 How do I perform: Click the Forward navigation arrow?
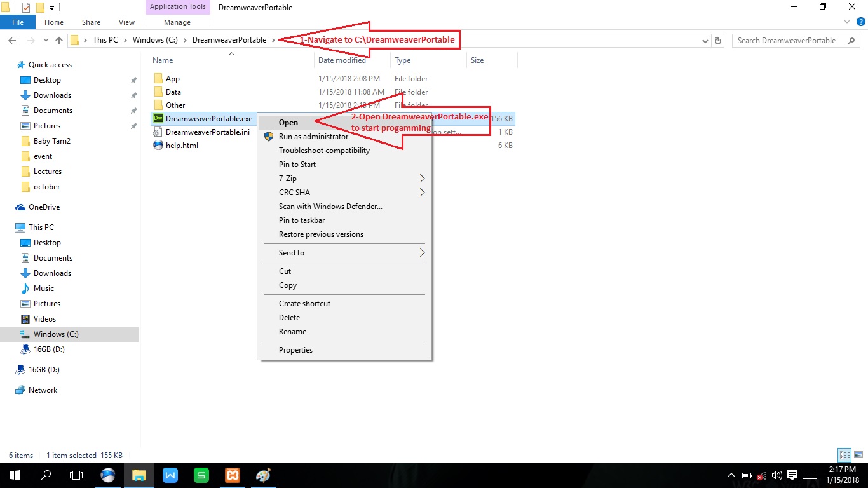click(x=30, y=40)
